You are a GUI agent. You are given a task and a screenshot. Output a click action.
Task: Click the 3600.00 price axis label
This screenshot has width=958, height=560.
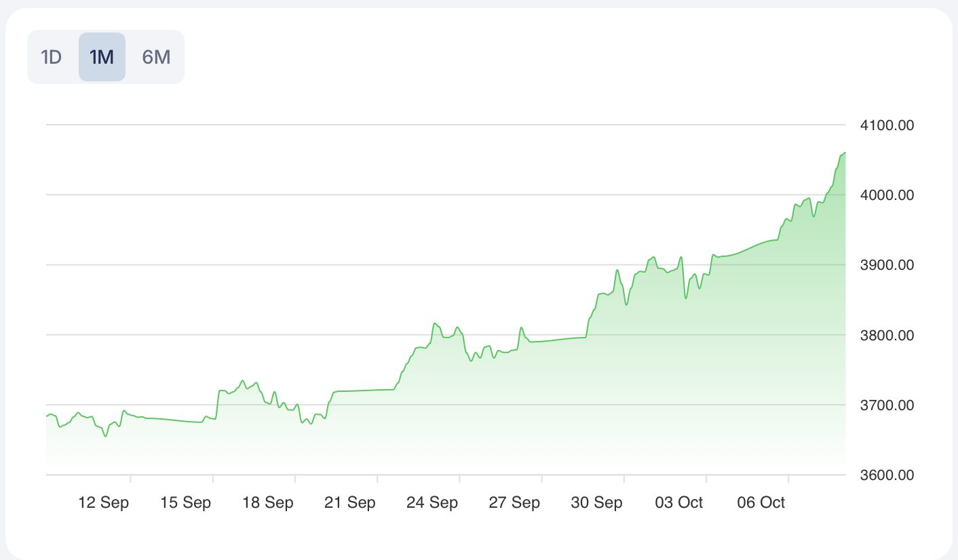pos(887,475)
